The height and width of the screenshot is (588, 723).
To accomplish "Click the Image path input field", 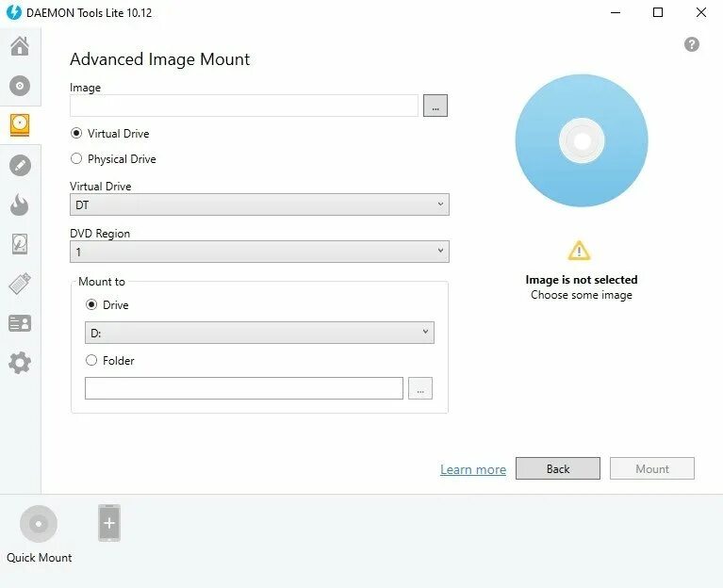I will click(x=244, y=106).
